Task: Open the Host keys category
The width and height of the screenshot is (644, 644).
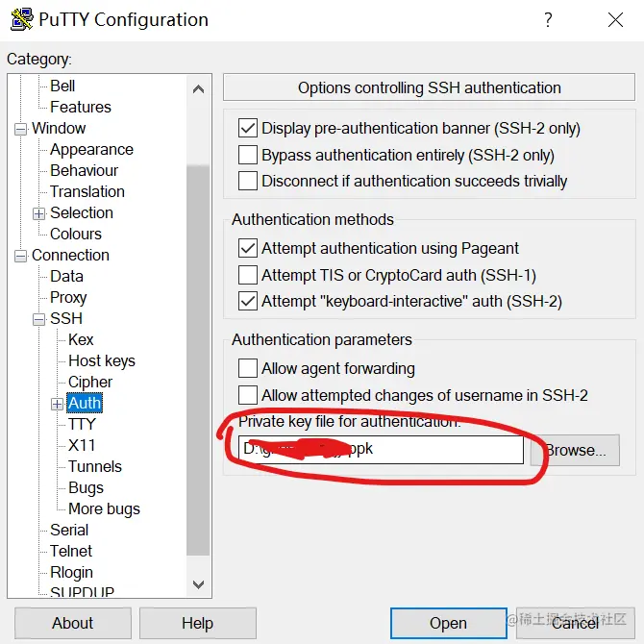Action: [101, 360]
